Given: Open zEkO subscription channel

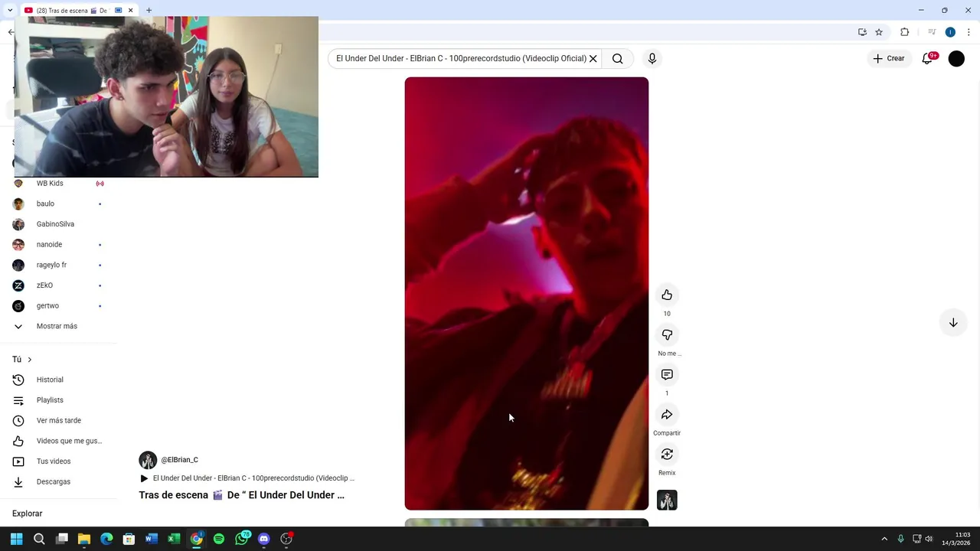Looking at the screenshot, I should (59, 285).
